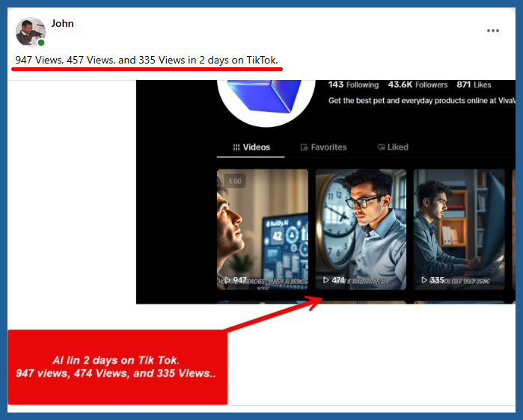Click the 1.00 badge on first video
This screenshot has width=523, height=420.
(x=235, y=181)
